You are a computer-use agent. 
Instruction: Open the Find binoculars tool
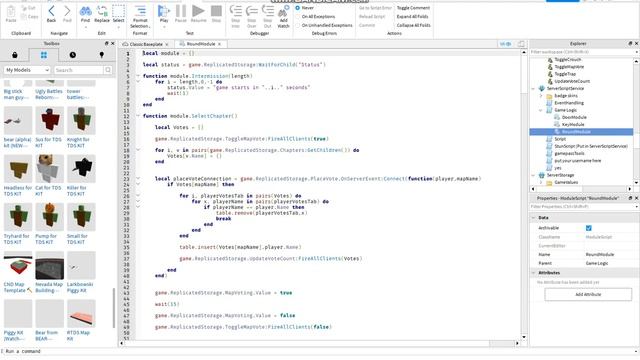point(85,11)
